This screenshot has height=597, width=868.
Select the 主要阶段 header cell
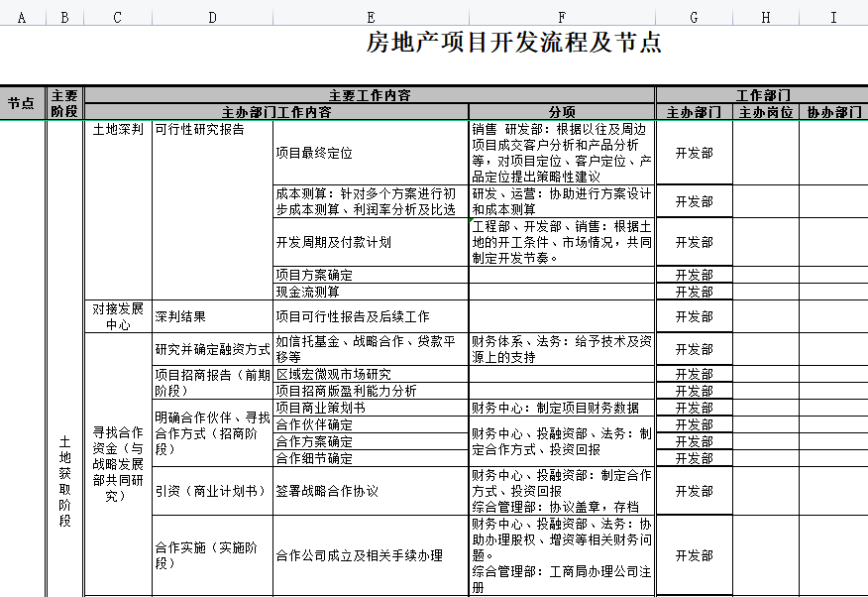pos(64,103)
